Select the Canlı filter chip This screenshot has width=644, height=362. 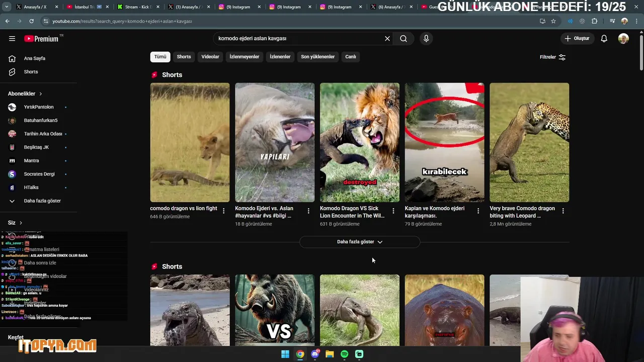[x=351, y=57]
